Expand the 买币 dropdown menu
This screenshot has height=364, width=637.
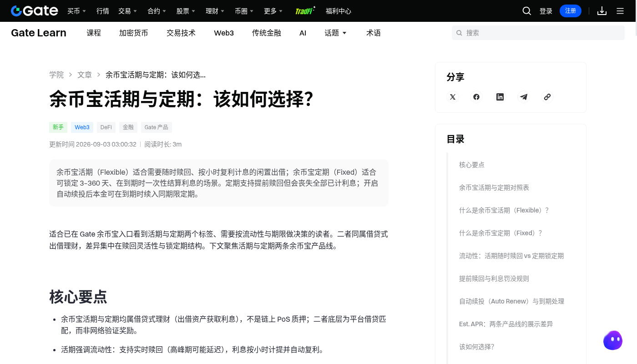click(77, 11)
